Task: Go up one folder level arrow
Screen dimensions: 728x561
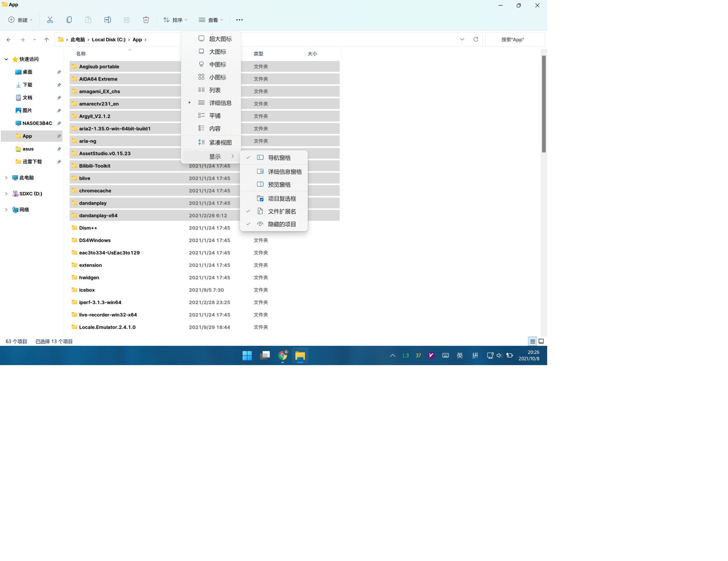Action: [46, 40]
